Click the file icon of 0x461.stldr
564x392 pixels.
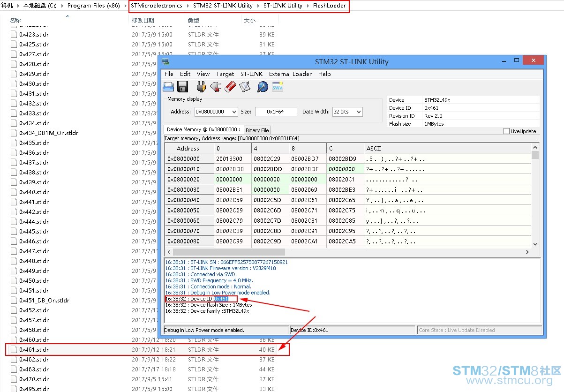(x=14, y=349)
